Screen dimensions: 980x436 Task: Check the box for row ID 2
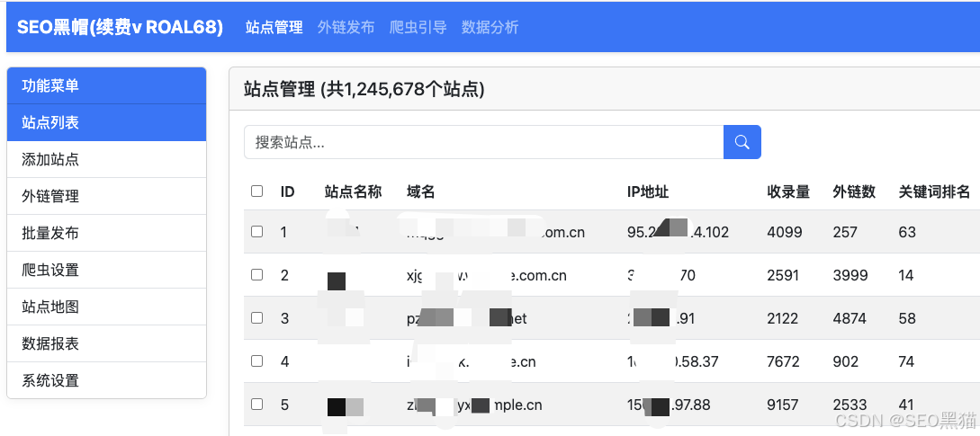pos(256,275)
